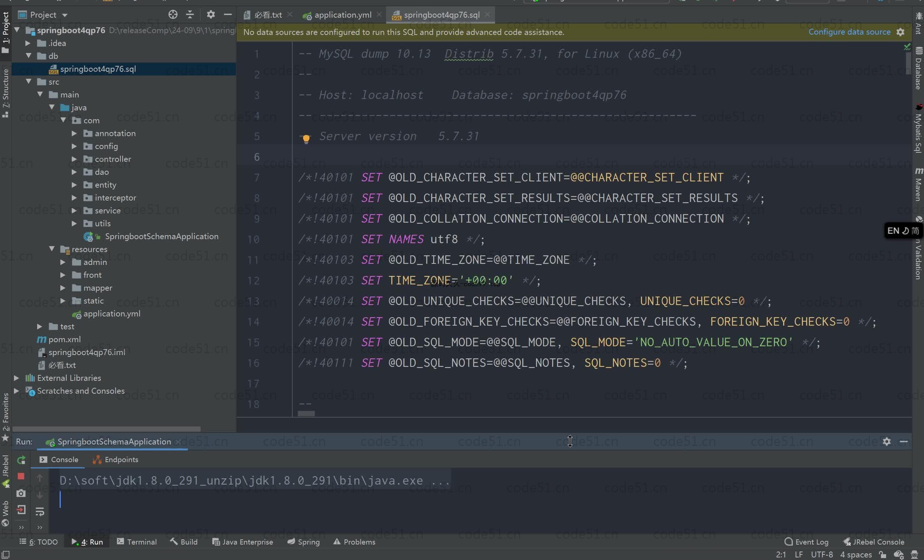Open the Spring tool window button
This screenshot has width=924, height=560.
pos(304,542)
